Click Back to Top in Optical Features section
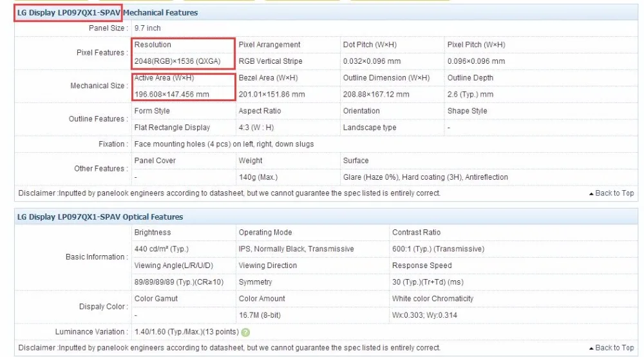The height and width of the screenshot is (357, 644). (612, 347)
